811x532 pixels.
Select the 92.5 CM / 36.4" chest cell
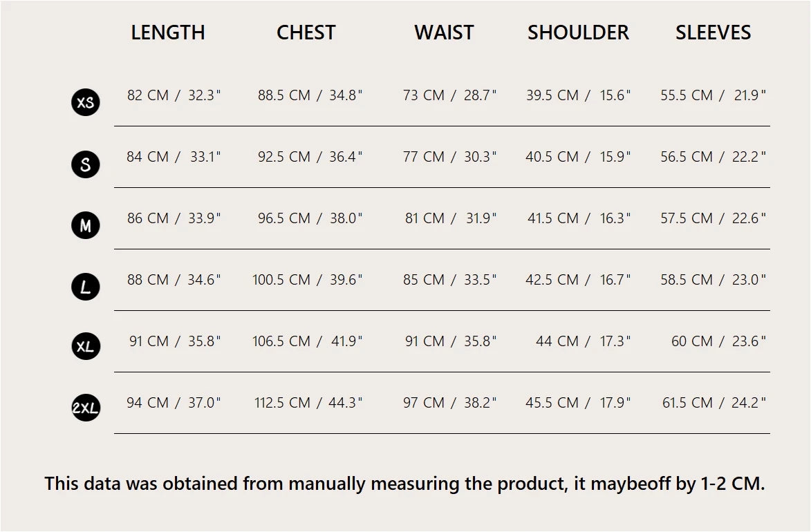(x=310, y=157)
